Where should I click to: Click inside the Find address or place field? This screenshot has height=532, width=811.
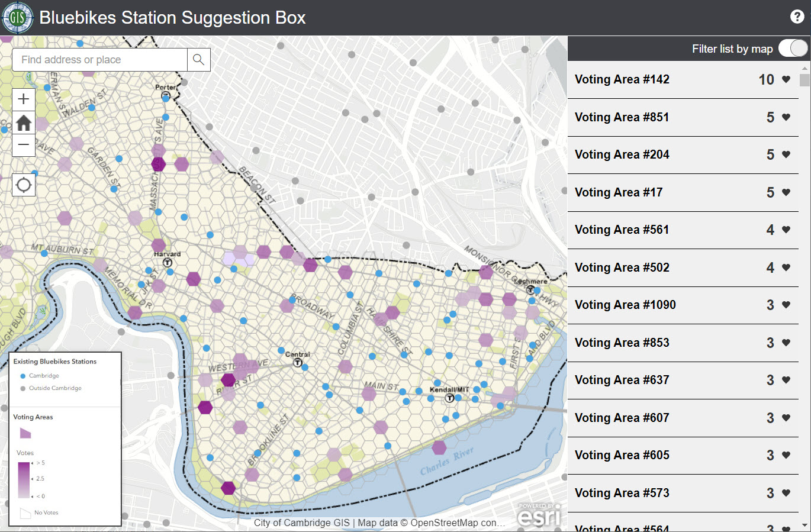point(101,60)
